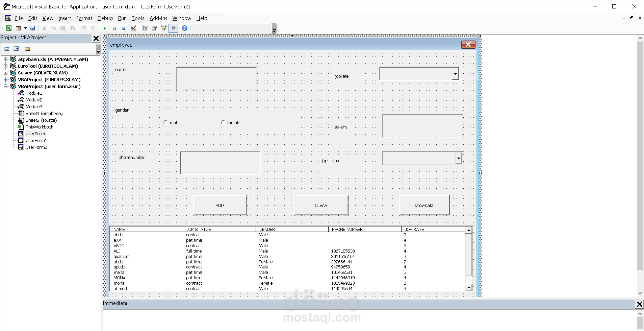The height and width of the screenshot is (331, 644).
Task: Select ThisWorkbook in project tree
Action: coord(40,127)
